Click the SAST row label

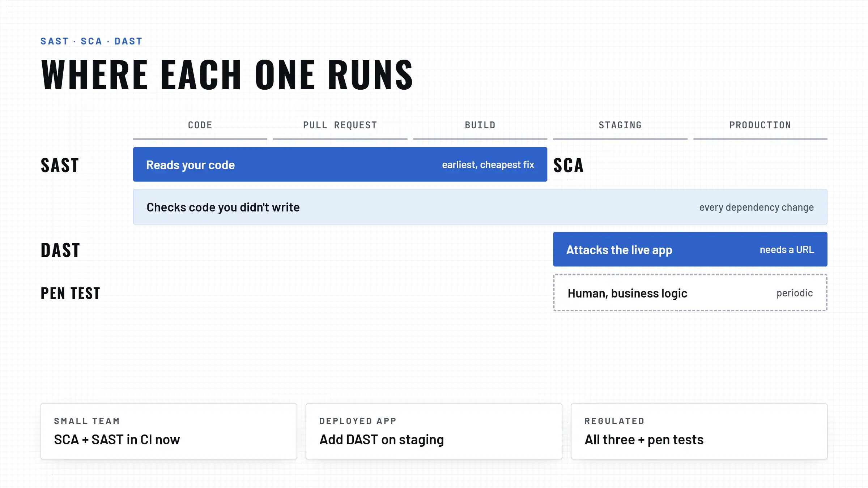click(x=60, y=165)
